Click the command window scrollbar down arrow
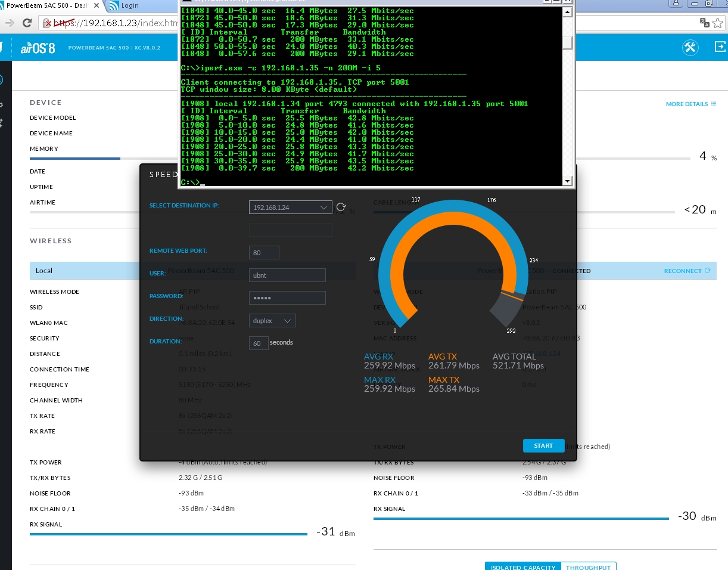The height and width of the screenshot is (570, 728). click(567, 181)
